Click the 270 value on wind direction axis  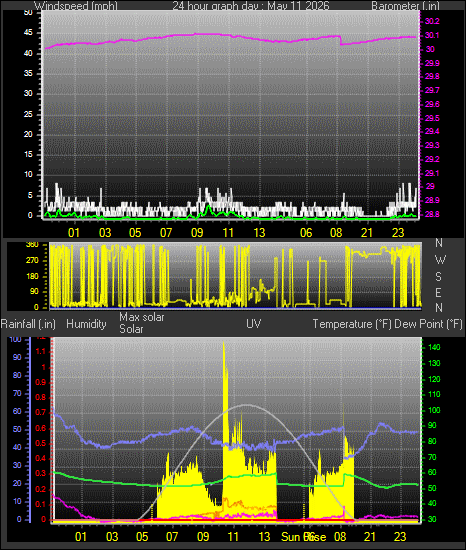tap(32, 261)
